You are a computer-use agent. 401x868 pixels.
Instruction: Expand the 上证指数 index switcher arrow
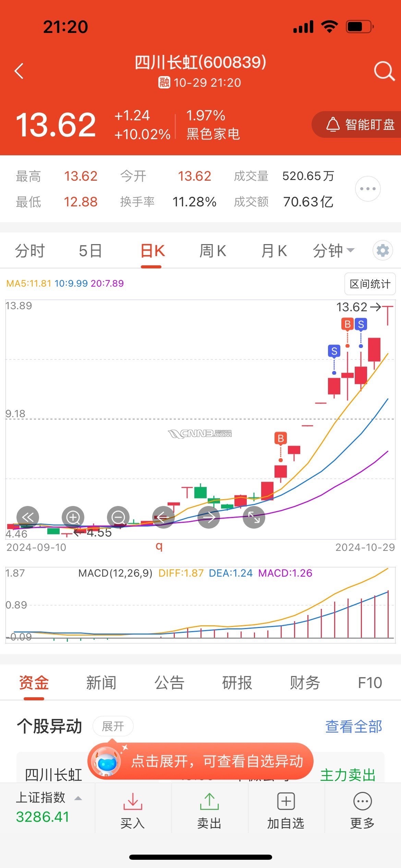pos(78,798)
